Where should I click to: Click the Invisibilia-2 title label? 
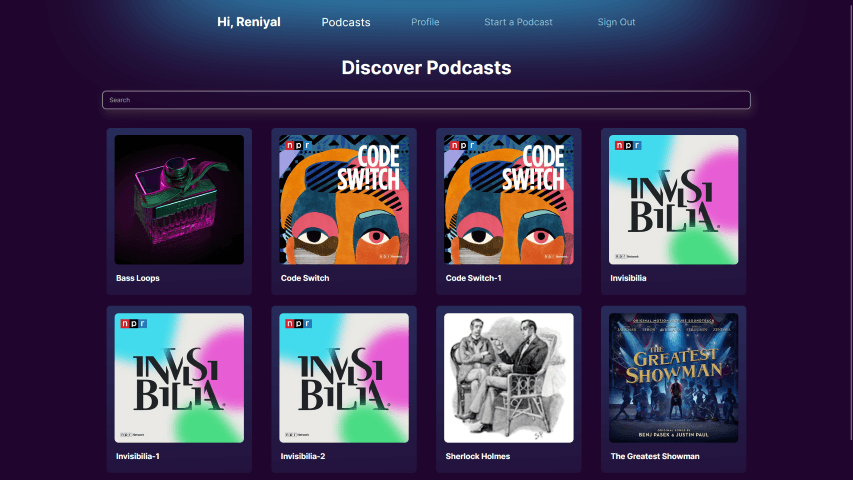305,456
